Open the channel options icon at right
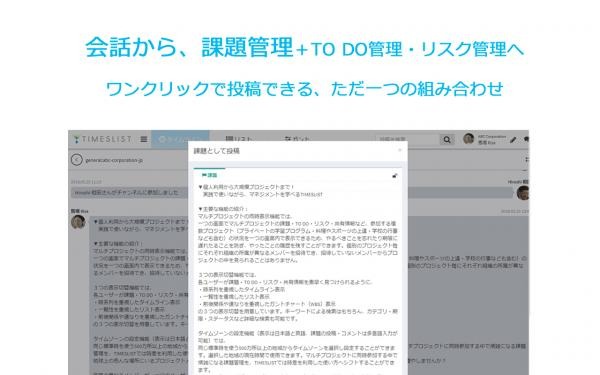Screen dimensions: 600x375 tap(527, 160)
